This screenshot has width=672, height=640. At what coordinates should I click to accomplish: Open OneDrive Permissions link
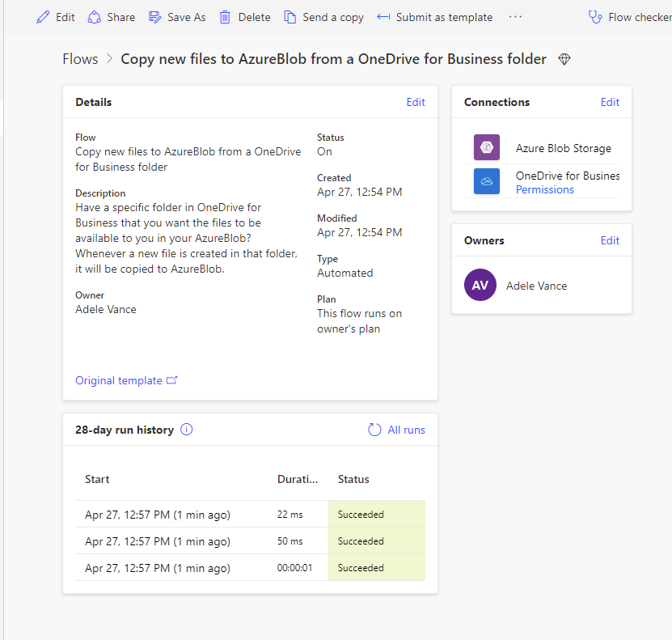click(x=545, y=189)
